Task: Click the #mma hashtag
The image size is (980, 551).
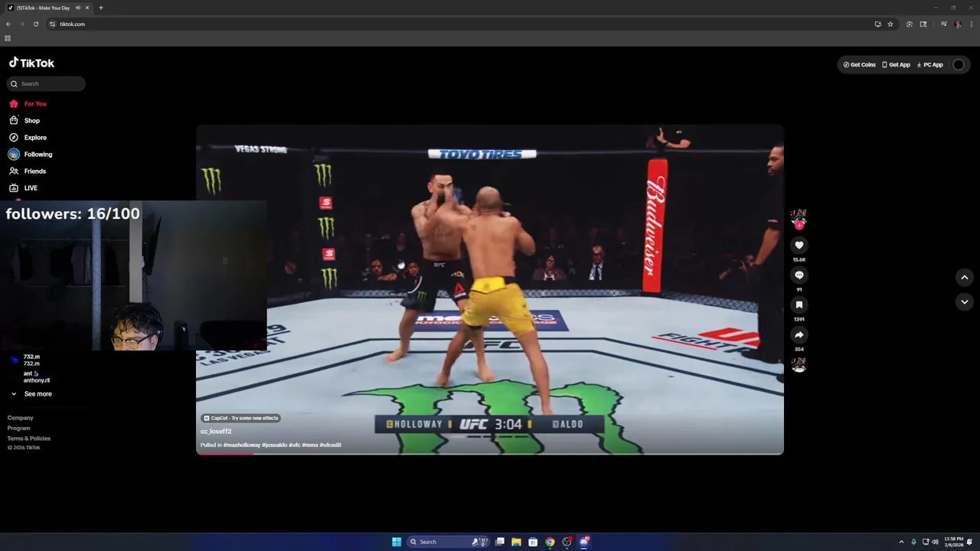Action: [x=309, y=445]
